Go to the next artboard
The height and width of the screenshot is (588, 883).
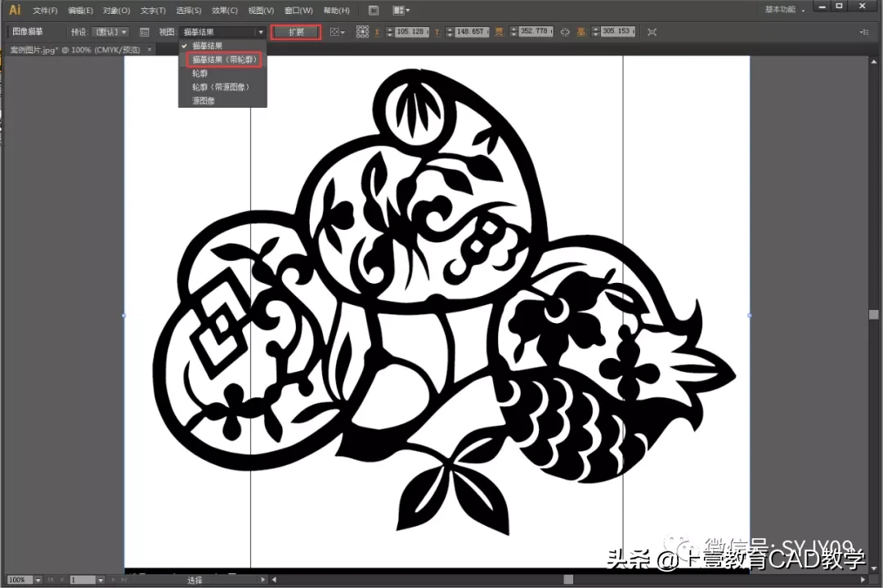(113, 580)
